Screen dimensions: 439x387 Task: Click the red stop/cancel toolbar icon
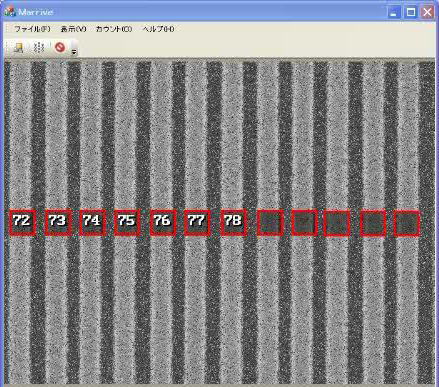tap(60, 47)
